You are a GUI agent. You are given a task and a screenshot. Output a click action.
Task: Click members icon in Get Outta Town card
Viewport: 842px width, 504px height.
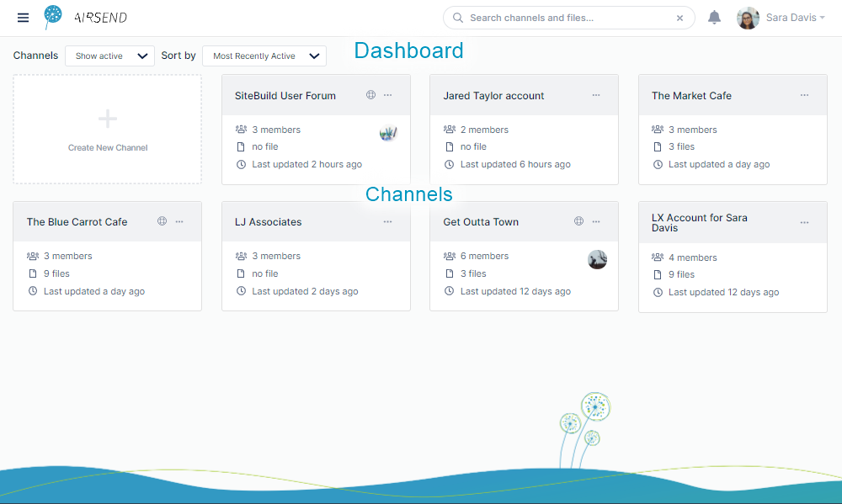[450, 256]
